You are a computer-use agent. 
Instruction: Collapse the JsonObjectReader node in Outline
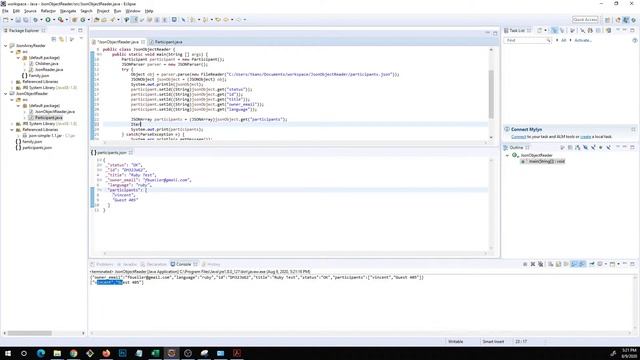click(x=507, y=156)
